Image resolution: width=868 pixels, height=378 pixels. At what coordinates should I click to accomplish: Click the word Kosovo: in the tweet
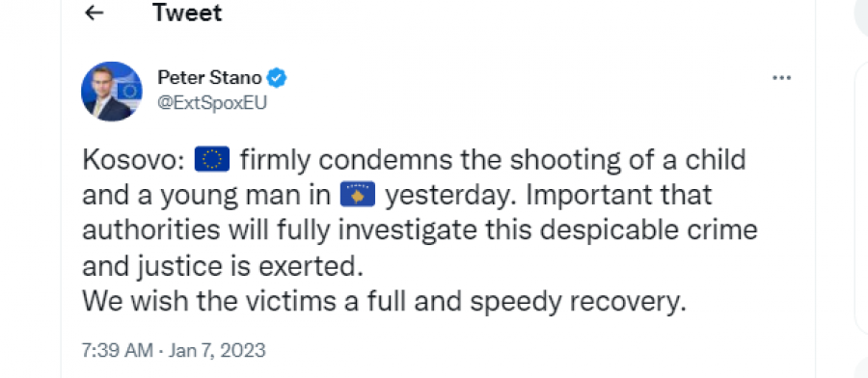[x=132, y=160]
